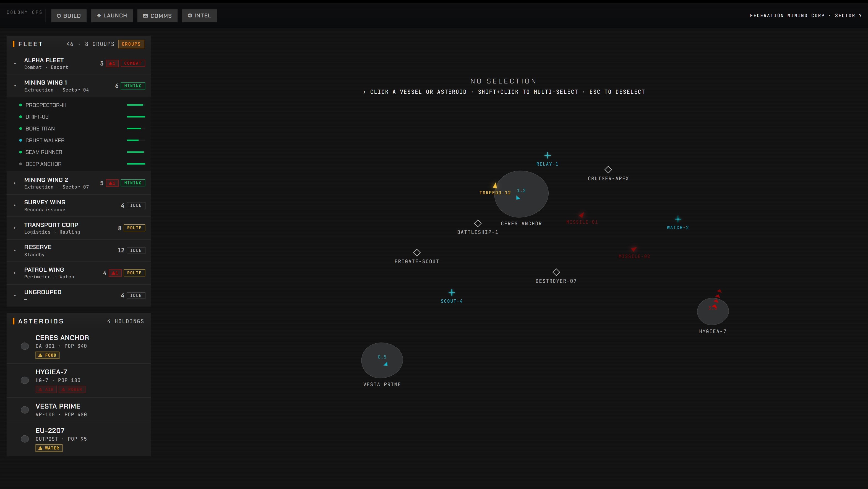The image size is (868, 489).
Task: Open the LAUNCH menu
Action: coord(112,16)
